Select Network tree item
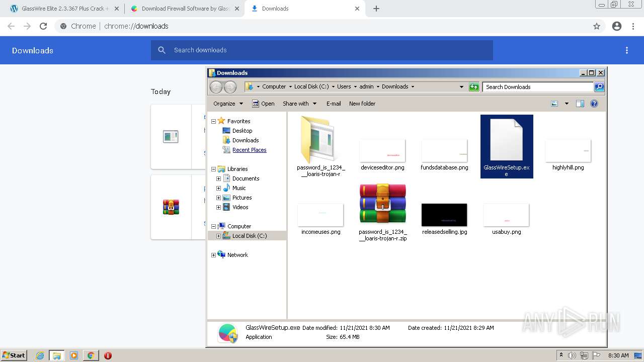This screenshot has width=644, height=362. [x=237, y=255]
